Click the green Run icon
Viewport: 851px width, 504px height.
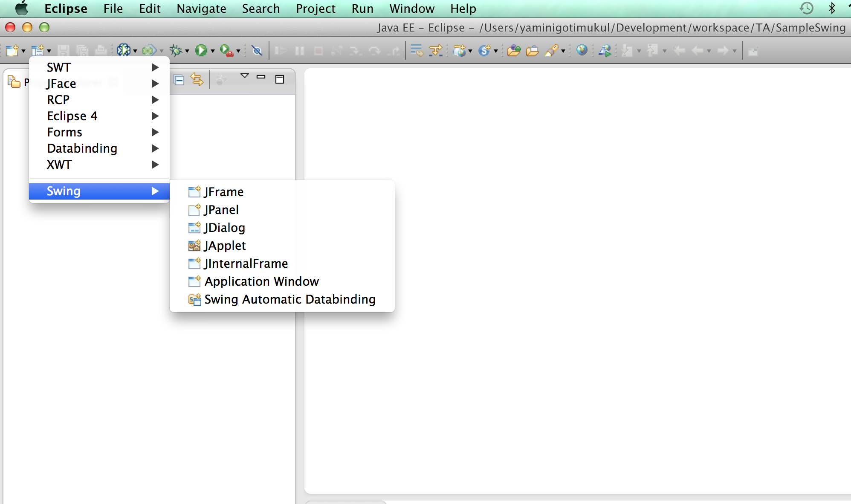201,50
